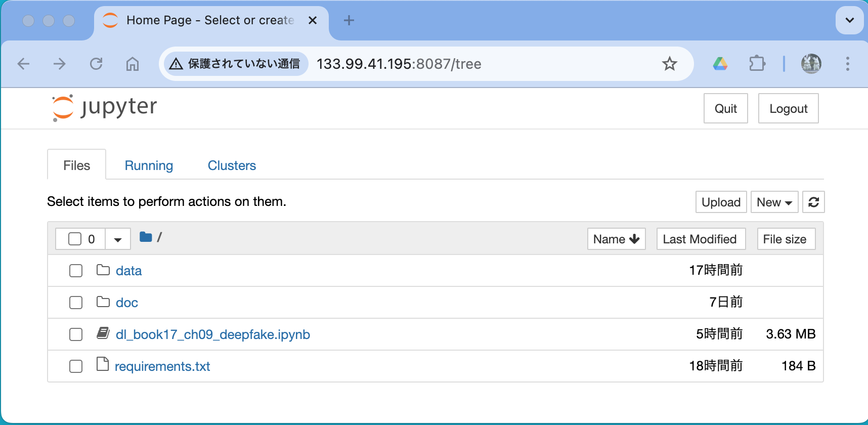Open the Google Drive extension icon

720,64
